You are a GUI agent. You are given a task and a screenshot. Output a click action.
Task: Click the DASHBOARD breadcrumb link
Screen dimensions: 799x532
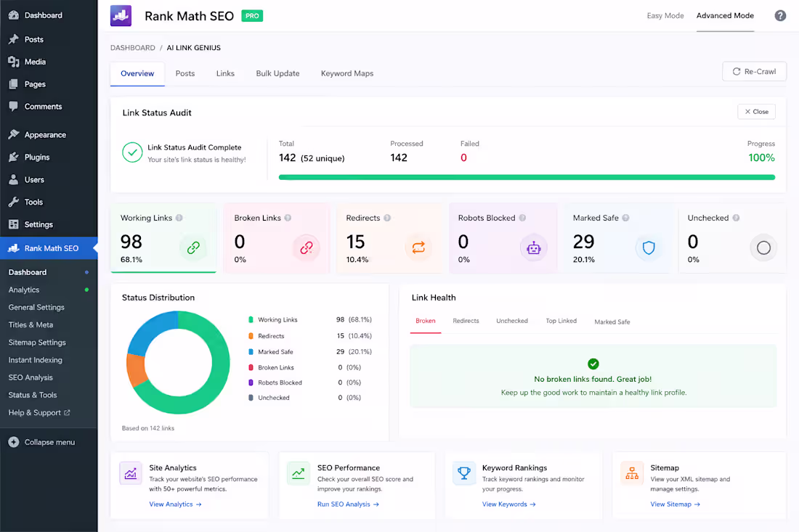(132, 48)
